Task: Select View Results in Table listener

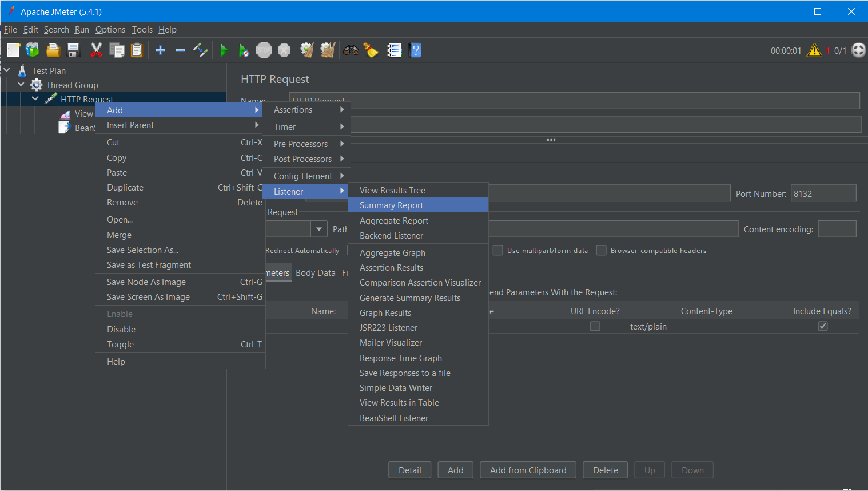Action: coord(418,403)
